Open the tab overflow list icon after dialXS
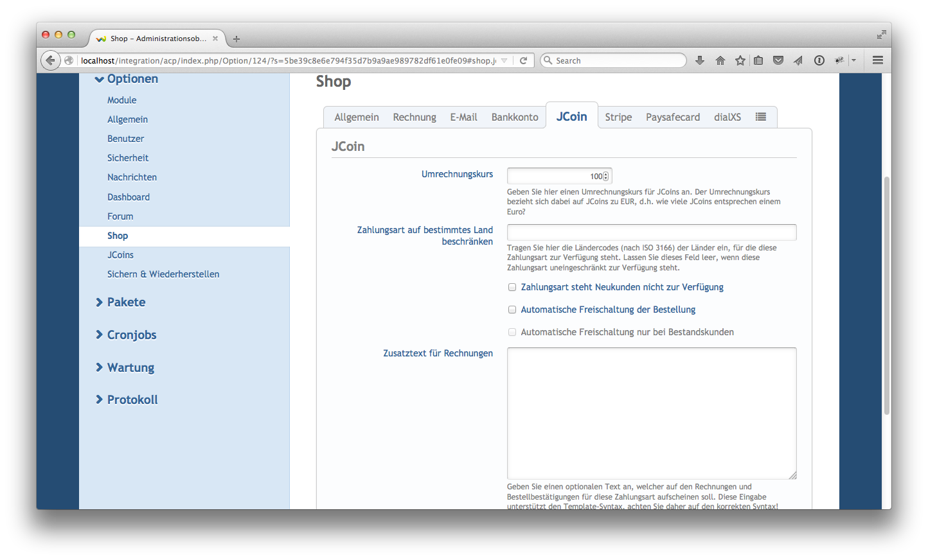Screen dimensions: 928x560 click(761, 117)
